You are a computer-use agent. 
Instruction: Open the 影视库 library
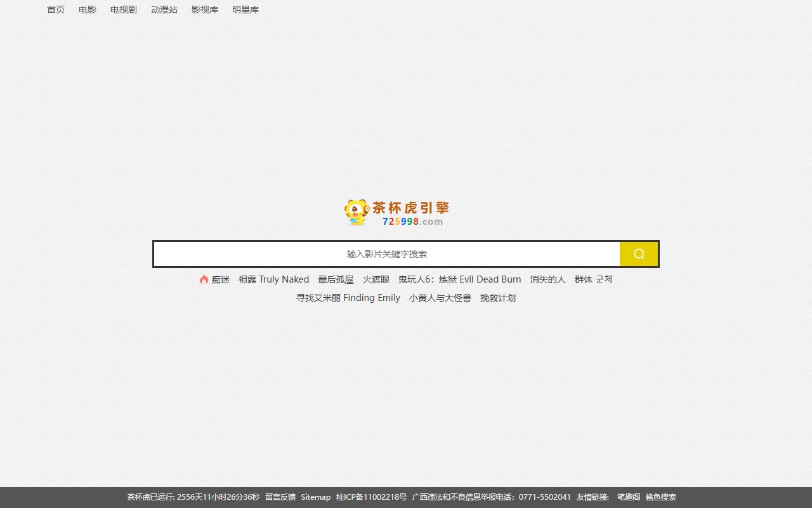tap(205, 10)
